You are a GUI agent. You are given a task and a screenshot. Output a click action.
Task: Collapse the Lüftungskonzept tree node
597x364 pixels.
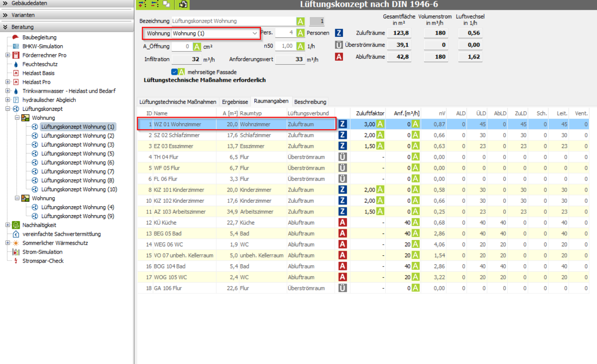click(8, 109)
